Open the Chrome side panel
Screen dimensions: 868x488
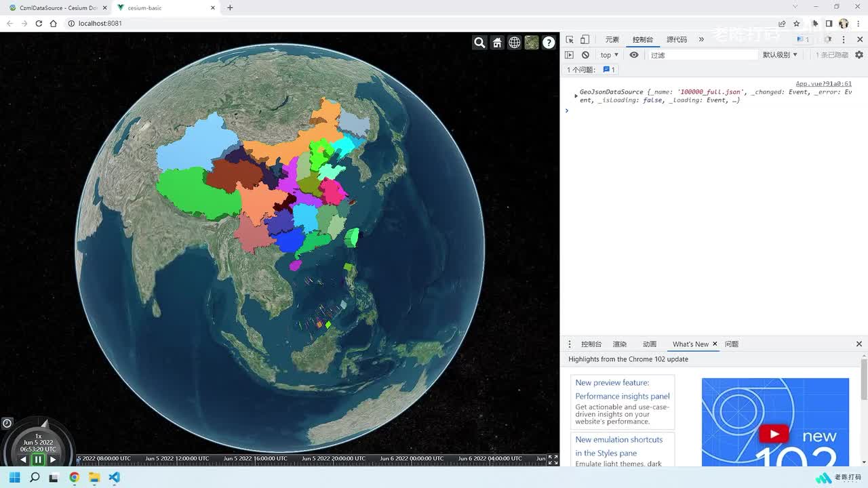click(829, 23)
